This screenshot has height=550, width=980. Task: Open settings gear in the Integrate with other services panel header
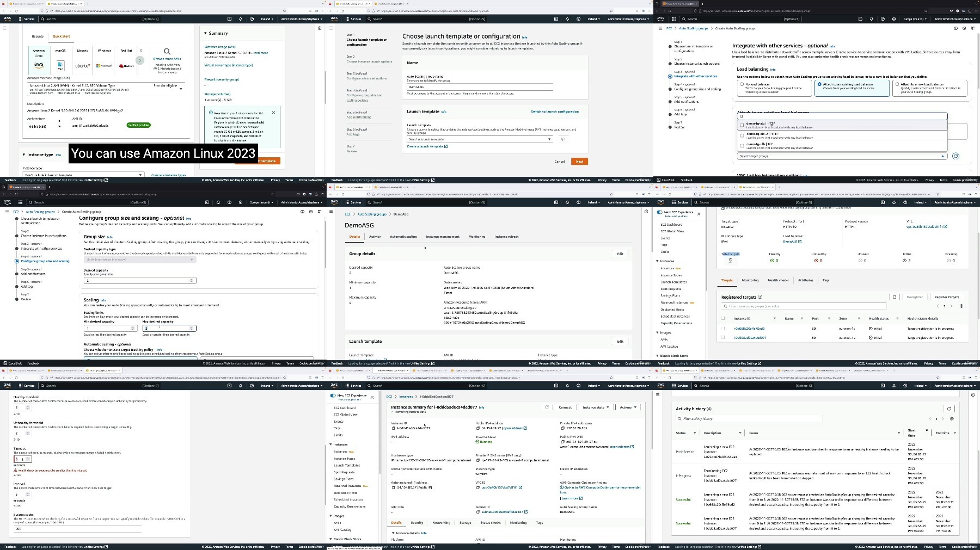click(893, 19)
